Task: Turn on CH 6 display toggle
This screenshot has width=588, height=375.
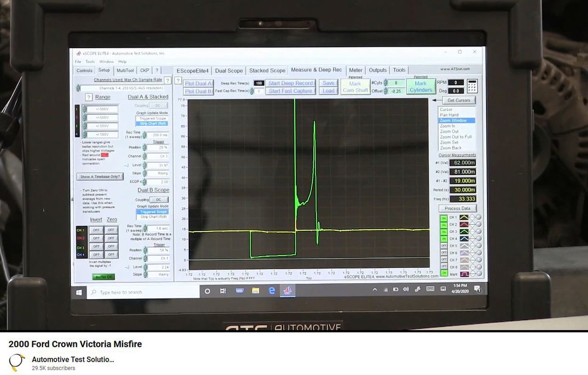Action: pos(444,253)
